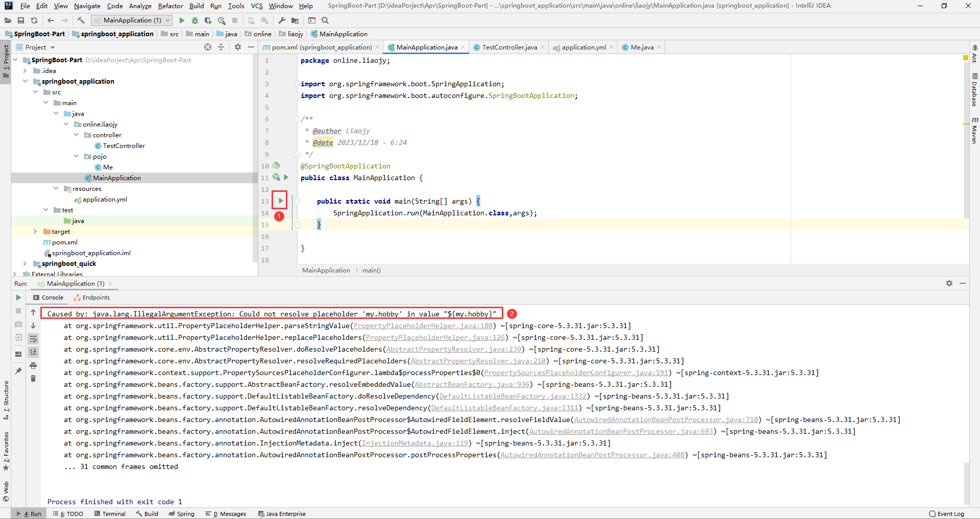Open Project panel settings gear
Screen dimensions: 980x519
click(x=238, y=47)
